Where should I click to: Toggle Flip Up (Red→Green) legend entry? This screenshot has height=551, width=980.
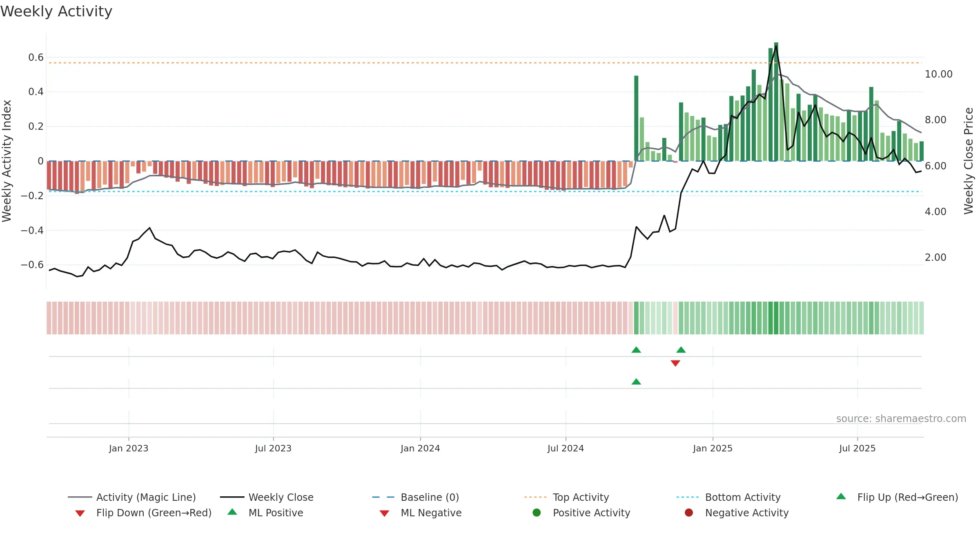[897, 497]
